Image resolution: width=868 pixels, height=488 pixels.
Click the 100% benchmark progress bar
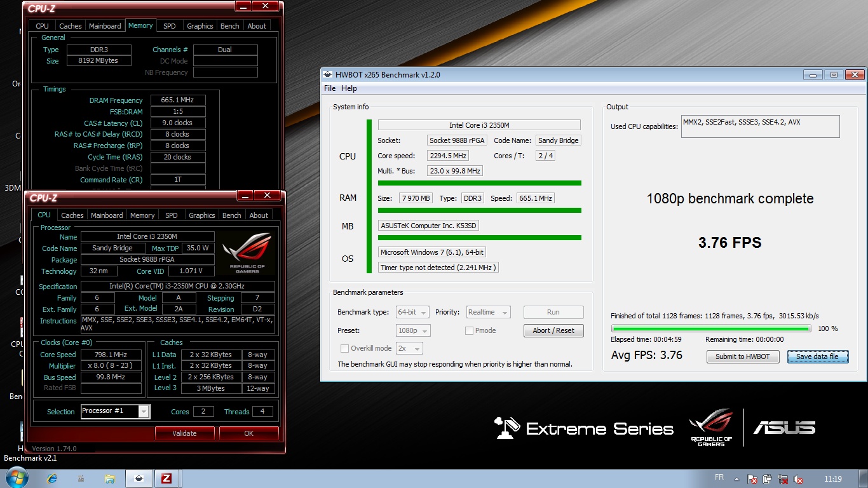711,329
